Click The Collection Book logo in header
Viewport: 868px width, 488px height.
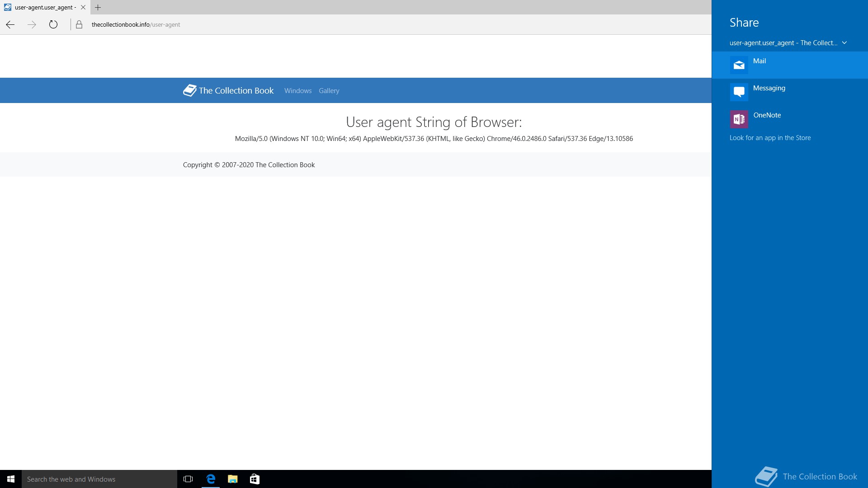pyautogui.click(x=228, y=90)
